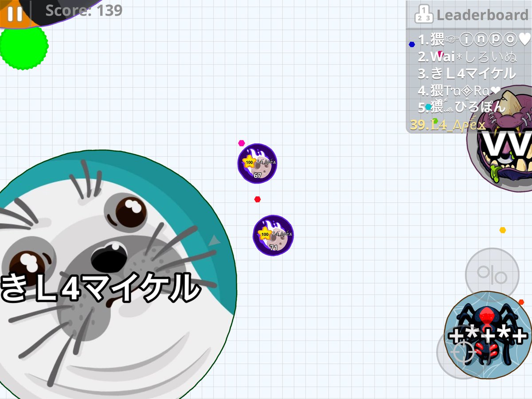Tap the 100 star badge on the mass 67 cell

coord(250,162)
